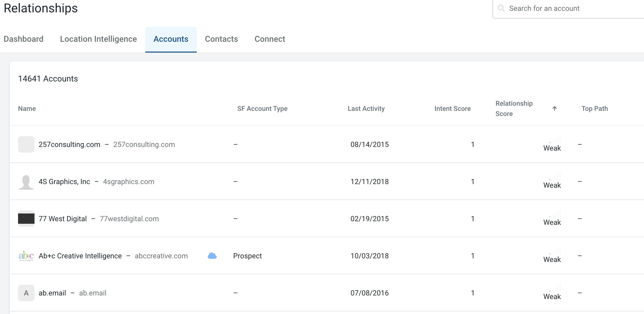644x314 pixels.
Task: Click the 02/19/2015 last activity date
Action: (x=369, y=219)
